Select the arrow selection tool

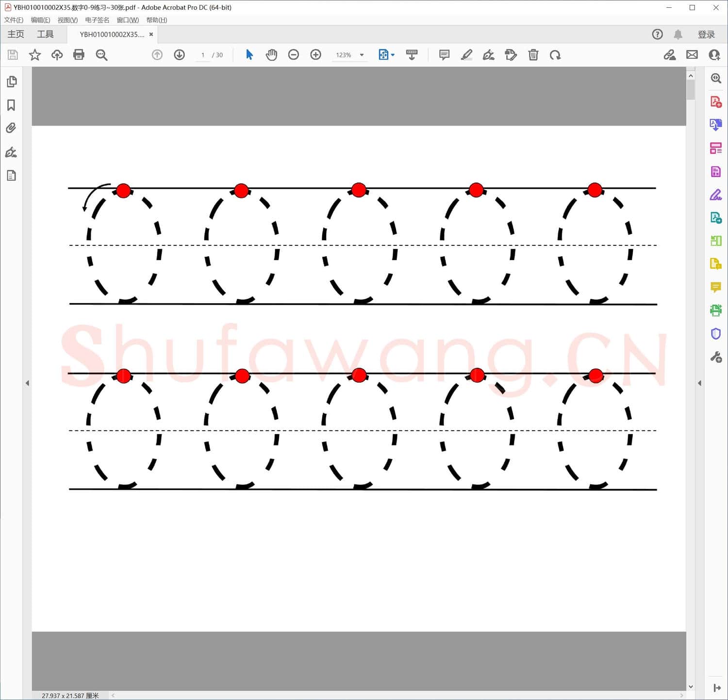tap(249, 55)
